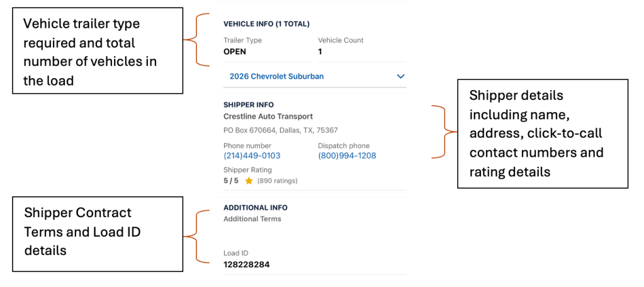Call phone number (214)449-0103
Viewport: 644px width, 287px height.
(252, 155)
